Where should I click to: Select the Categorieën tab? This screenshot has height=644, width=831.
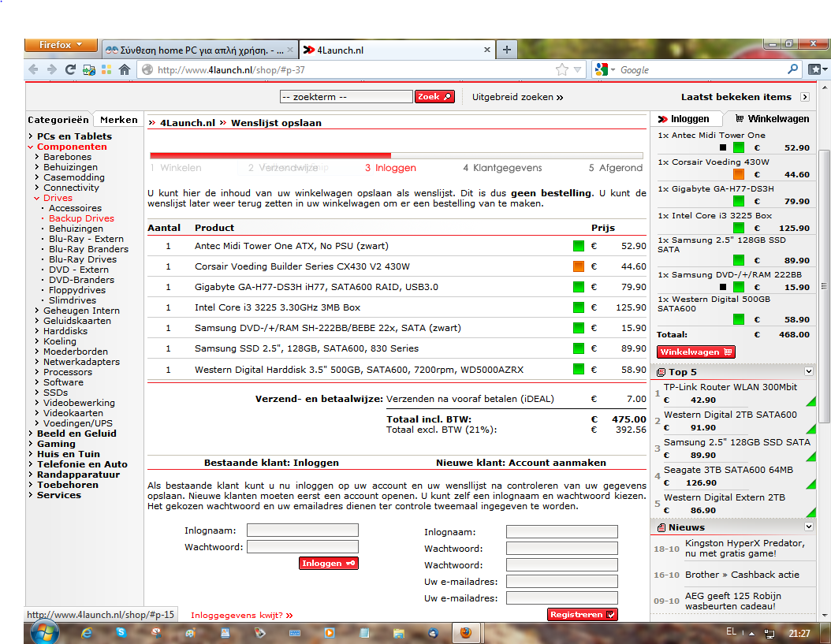[x=58, y=120]
